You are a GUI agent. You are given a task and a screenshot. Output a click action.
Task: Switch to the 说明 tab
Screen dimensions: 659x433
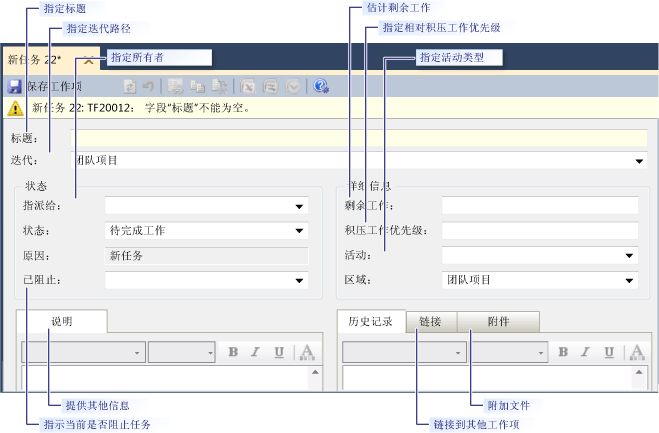(x=62, y=322)
